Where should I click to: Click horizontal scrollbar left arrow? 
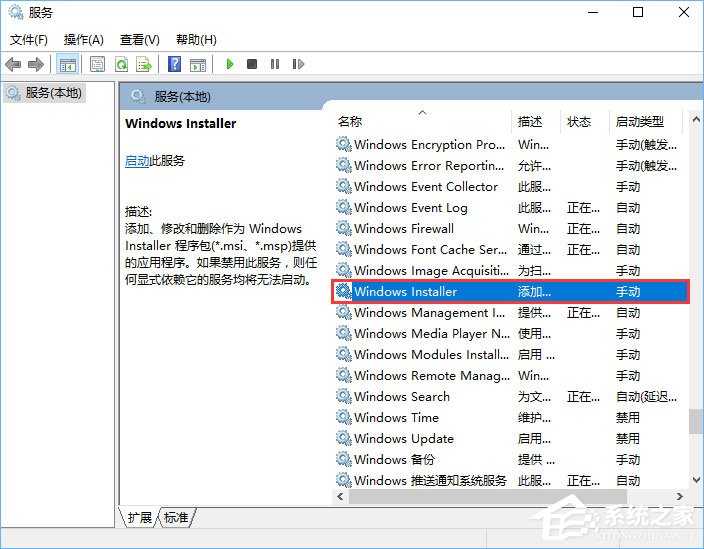pos(340,496)
